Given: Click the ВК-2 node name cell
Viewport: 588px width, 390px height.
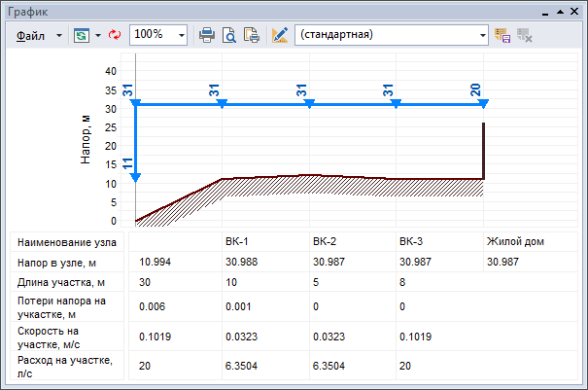Looking at the screenshot, I should [x=324, y=241].
